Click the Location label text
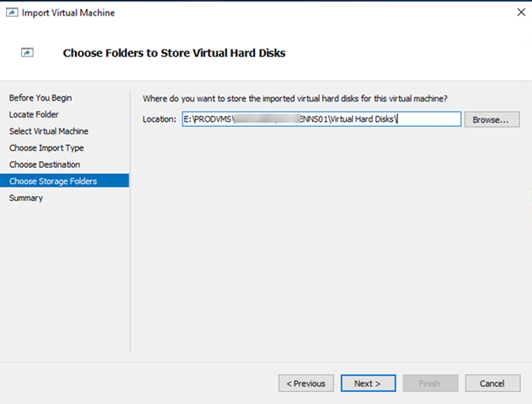Viewport: 532px width, 404px height. tap(159, 120)
